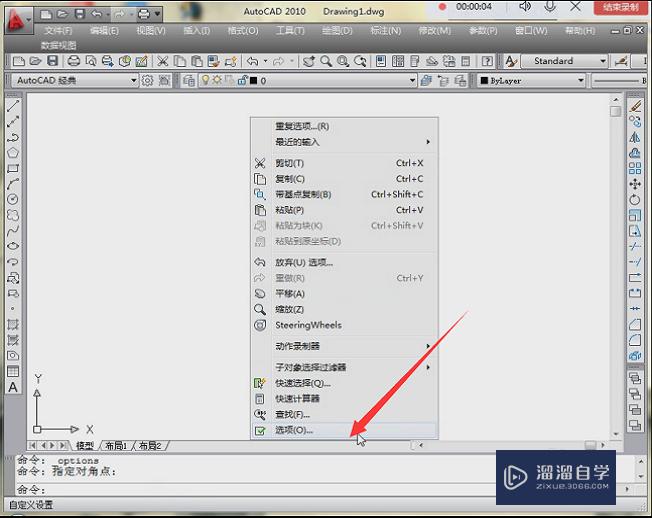Open the 工具(T) menu
This screenshot has width=652, height=518.
(290, 31)
